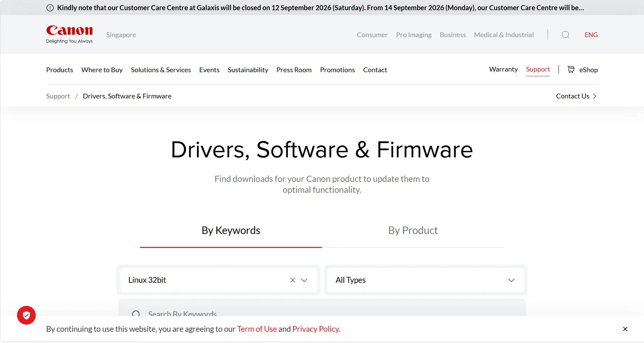This screenshot has width=644, height=343.
Task: Open the Warranty link
Action: point(503,69)
